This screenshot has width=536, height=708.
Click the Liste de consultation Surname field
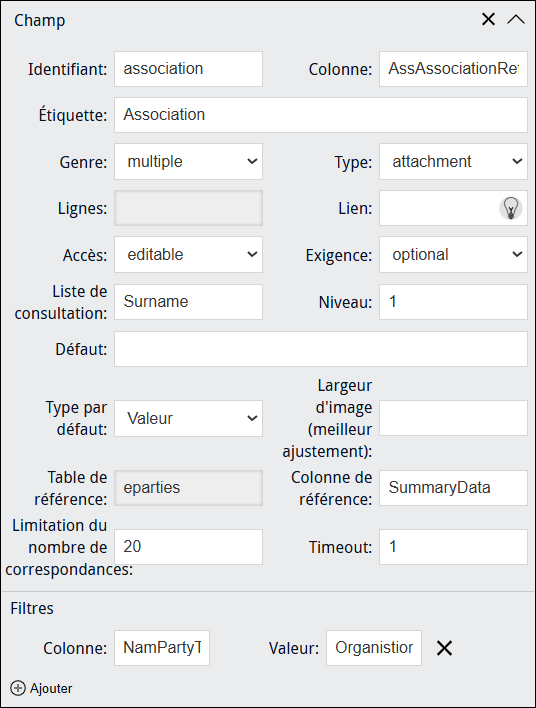[188, 302]
